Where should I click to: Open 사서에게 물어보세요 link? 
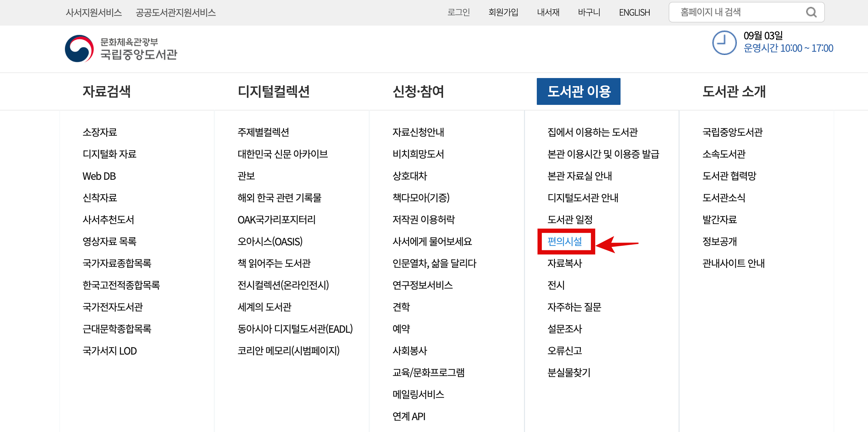coord(432,241)
